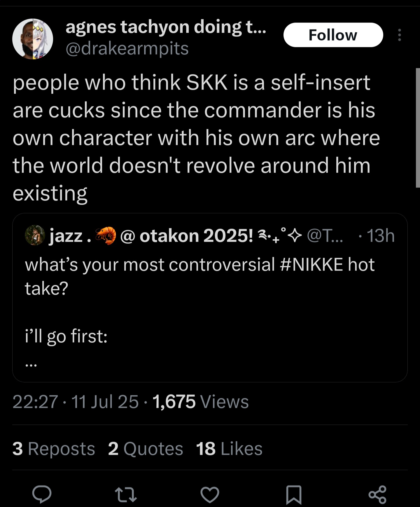Click the reply speech bubble icon
The height and width of the screenshot is (507, 420).
tap(42, 494)
